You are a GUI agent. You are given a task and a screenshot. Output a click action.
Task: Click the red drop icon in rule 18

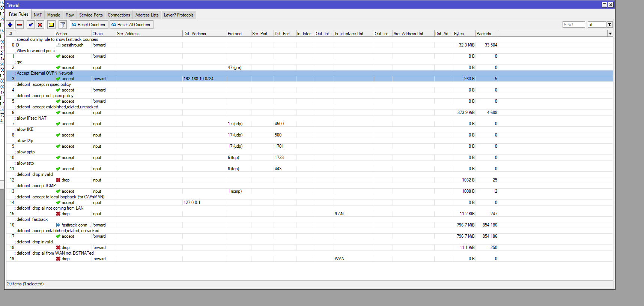point(58,247)
